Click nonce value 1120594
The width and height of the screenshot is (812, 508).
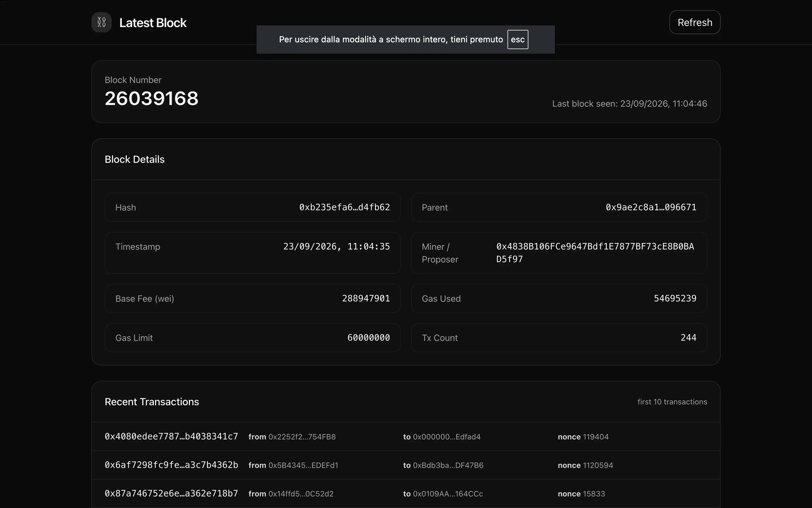click(x=598, y=465)
